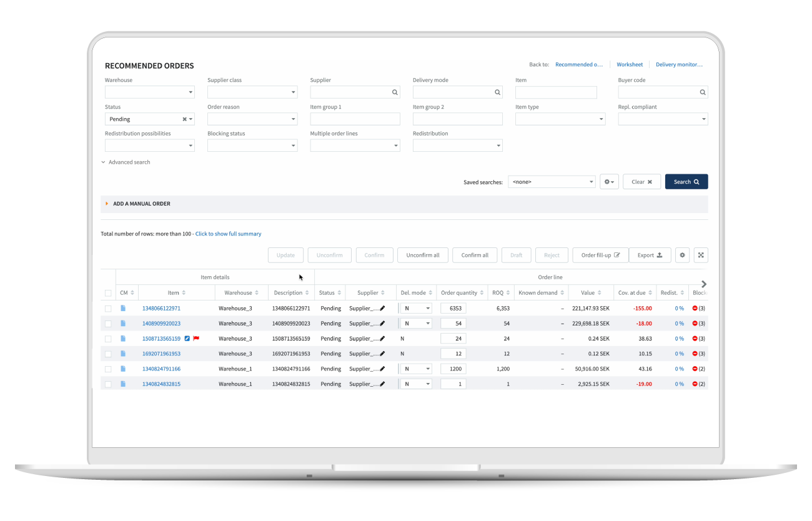
Task: Edit supplier with pencil icon in first row
Action: 382,308
